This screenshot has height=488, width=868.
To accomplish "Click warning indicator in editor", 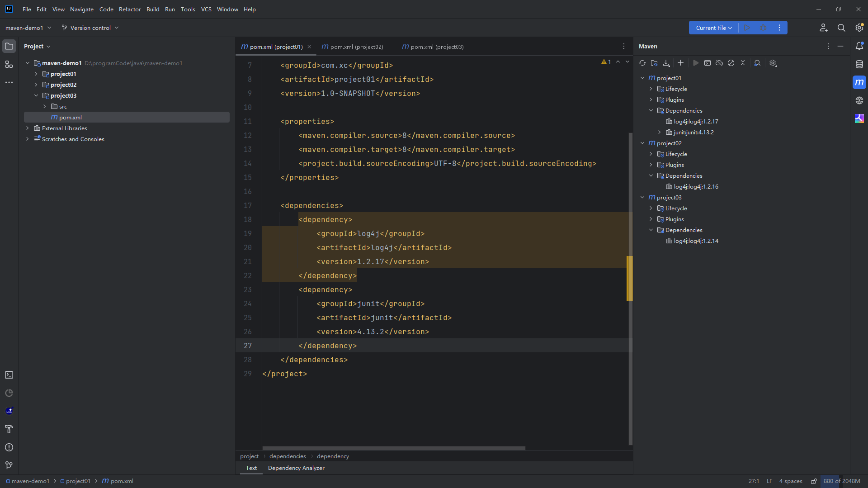I will click(606, 62).
